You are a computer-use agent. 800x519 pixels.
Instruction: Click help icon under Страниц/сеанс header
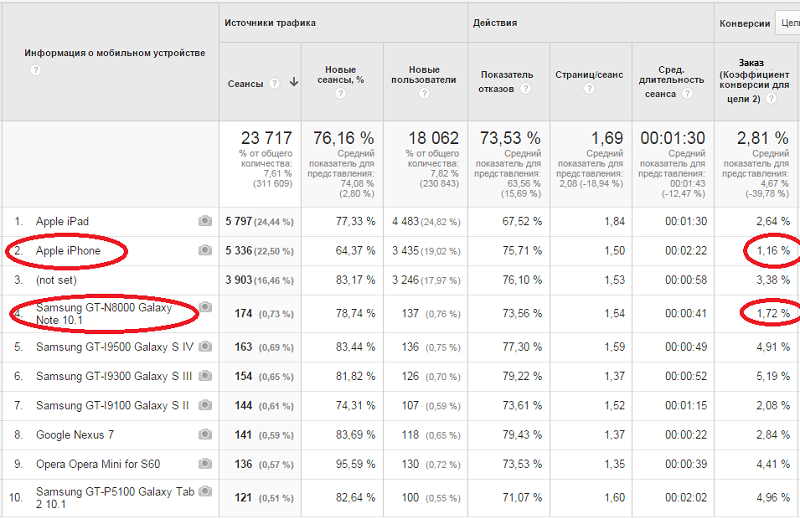[589, 89]
